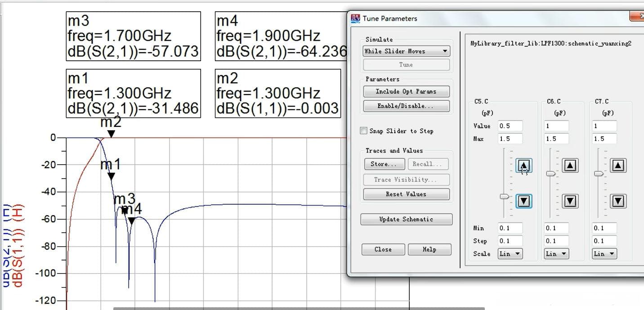Click the C5.C Max field
This screenshot has height=310, width=644.
pyautogui.click(x=510, y=139)
